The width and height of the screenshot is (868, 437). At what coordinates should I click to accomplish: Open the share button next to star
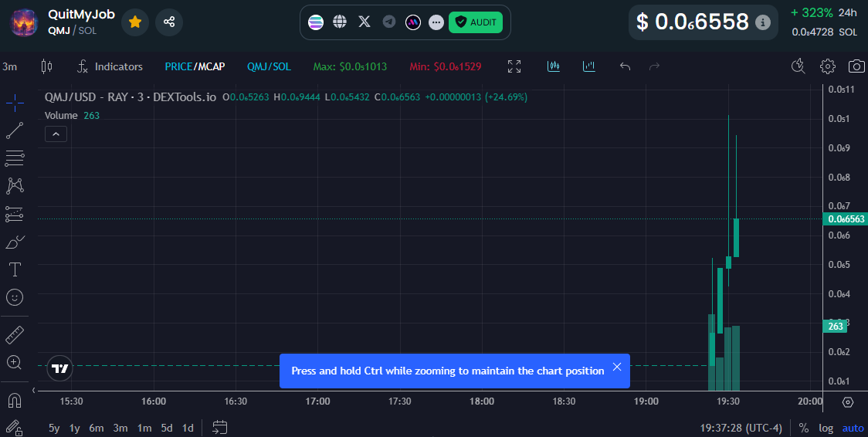[169, 22]
